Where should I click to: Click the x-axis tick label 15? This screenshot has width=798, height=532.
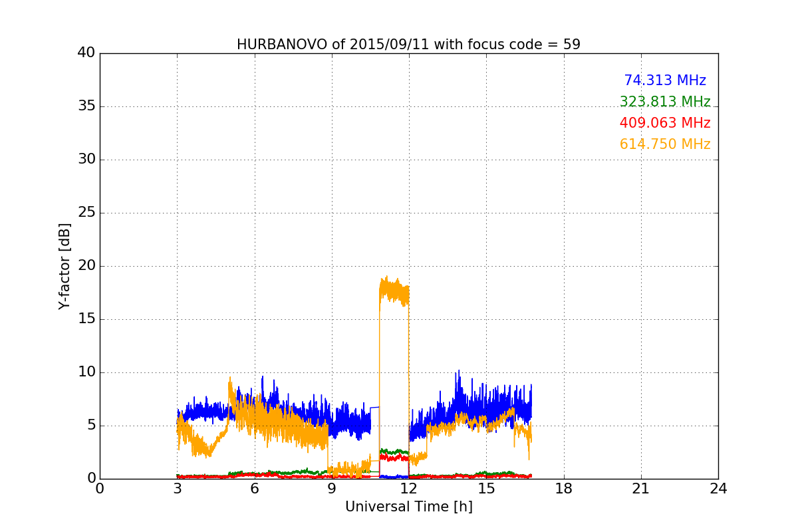(486, 489)
